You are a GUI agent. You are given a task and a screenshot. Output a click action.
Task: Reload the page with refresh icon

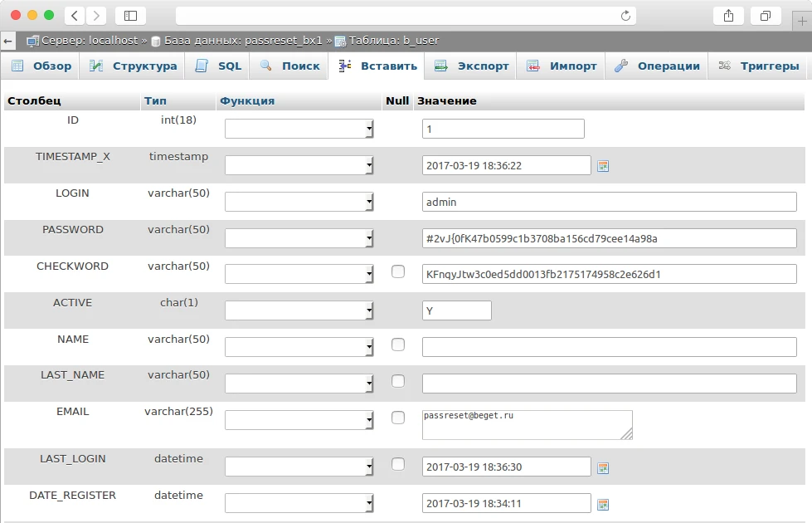coord(625,15)
